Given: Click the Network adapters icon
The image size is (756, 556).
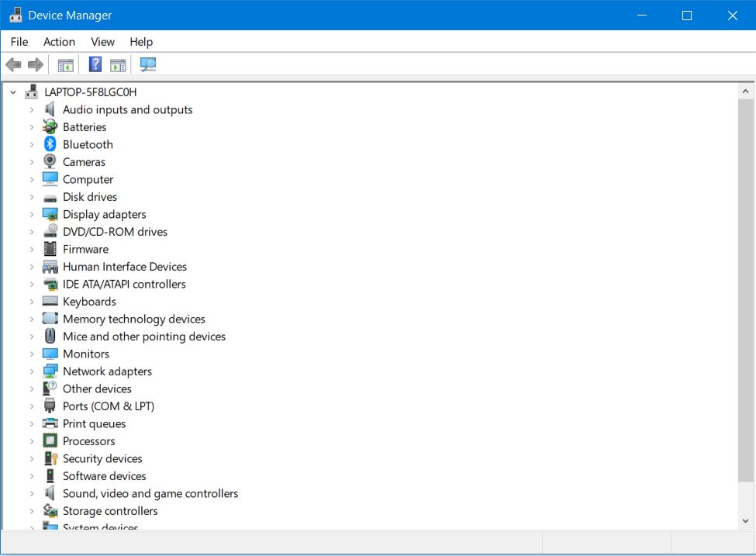Looking at the screenshot, I should 50,371.
